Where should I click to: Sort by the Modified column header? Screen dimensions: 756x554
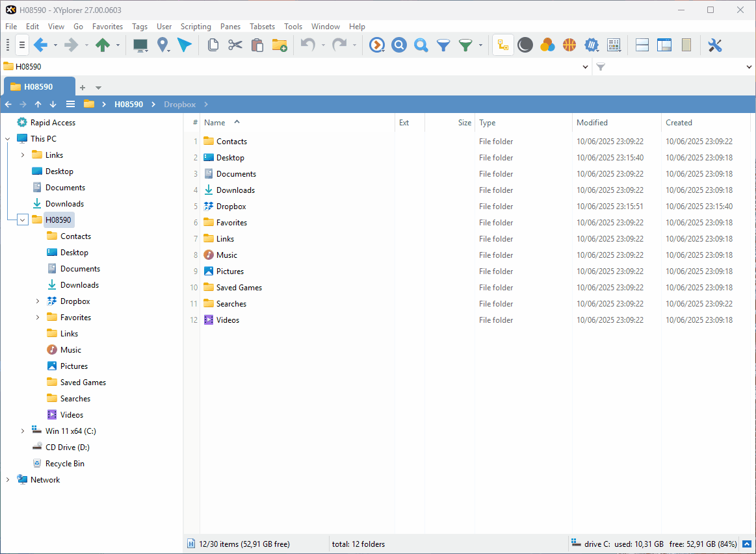pyautogui.click(x=592, y=123)
